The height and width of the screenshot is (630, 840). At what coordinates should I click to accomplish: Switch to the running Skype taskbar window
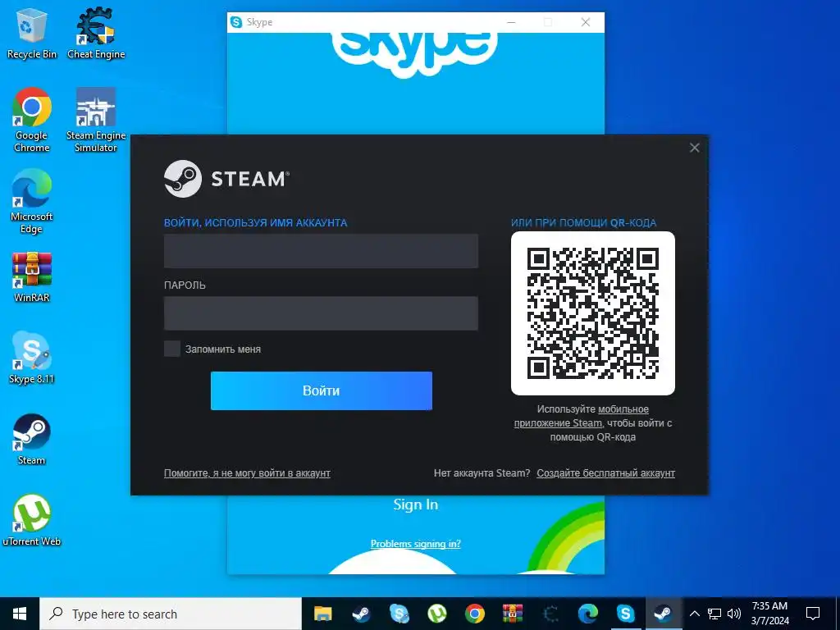coord(626,614)
